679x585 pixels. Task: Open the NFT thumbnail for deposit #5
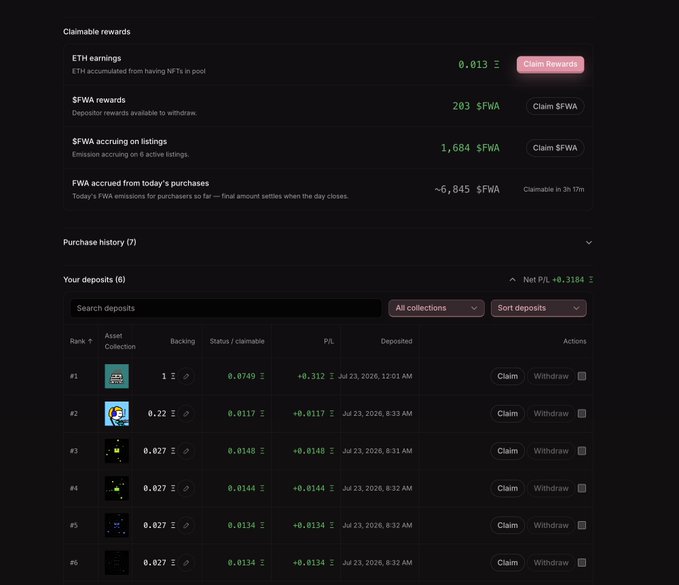coord(116,525)
